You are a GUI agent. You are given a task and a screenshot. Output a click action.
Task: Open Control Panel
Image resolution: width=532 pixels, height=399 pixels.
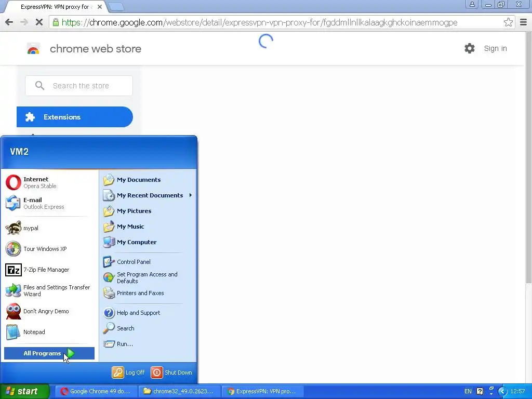click(x=148, y=262)
